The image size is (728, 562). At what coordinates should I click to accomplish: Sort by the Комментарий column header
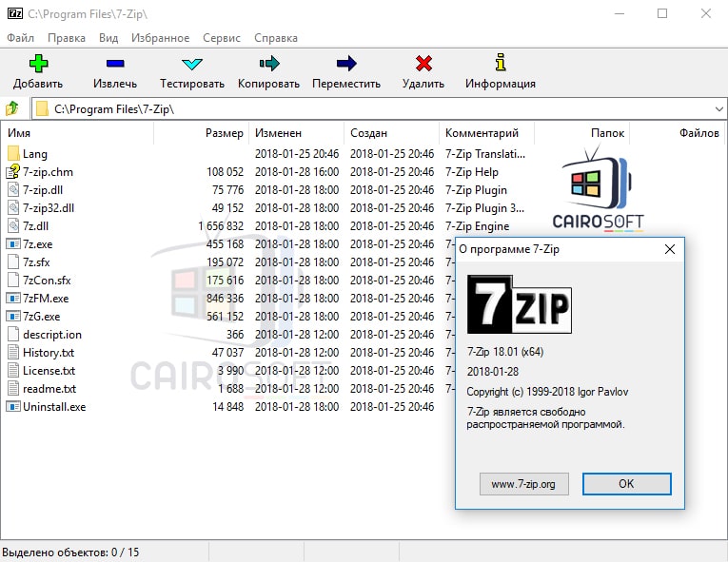click(x=486, y=133)
